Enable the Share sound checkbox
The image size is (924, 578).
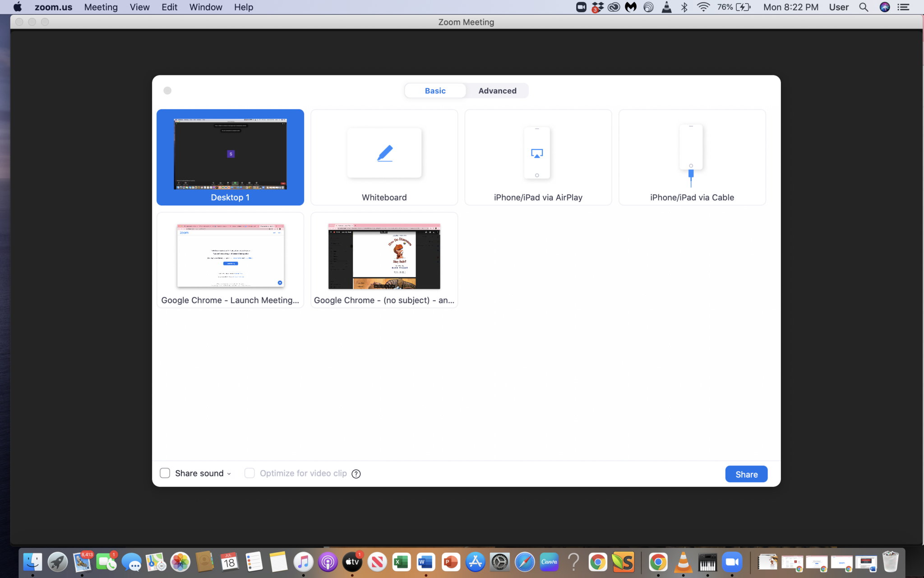[165, 473]
